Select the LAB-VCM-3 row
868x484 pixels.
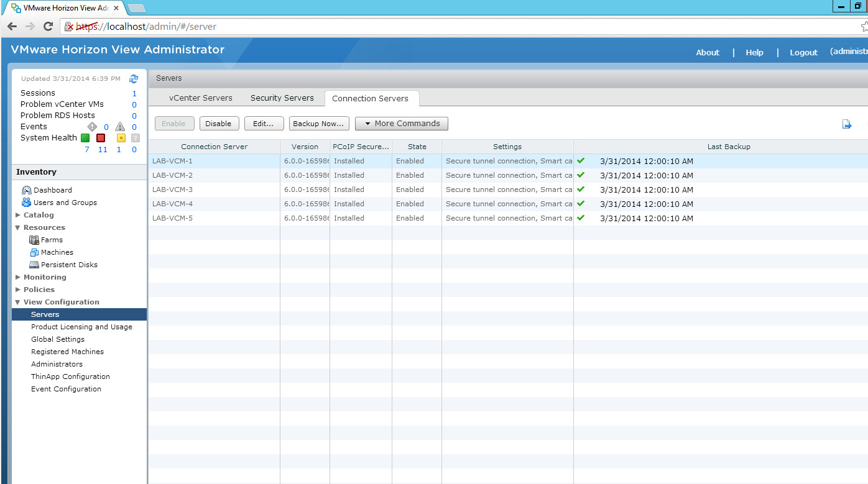pyautogui.click(x=508, y=189)
